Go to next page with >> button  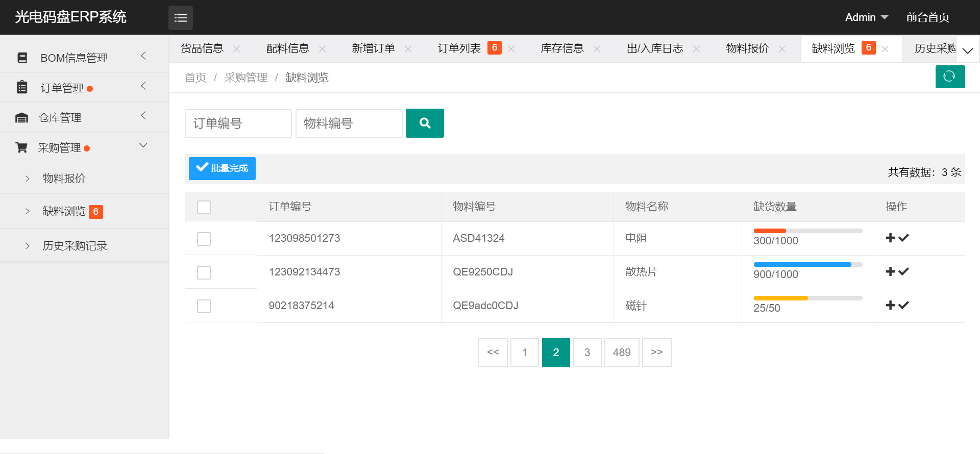click(x=657, y=352)
